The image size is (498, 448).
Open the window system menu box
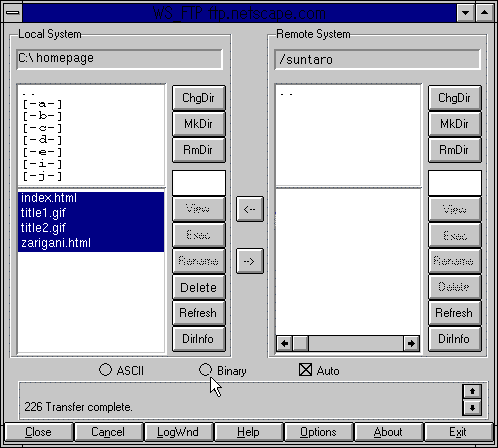tap(13, 13)
